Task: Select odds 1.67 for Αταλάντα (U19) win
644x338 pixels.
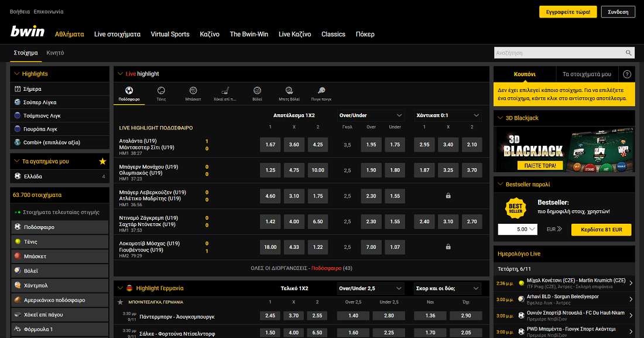Action: click(270, 145)
